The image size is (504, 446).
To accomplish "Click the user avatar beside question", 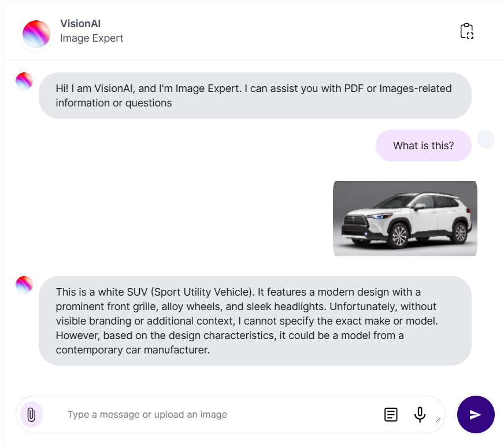I will click(x=486, y=139).
